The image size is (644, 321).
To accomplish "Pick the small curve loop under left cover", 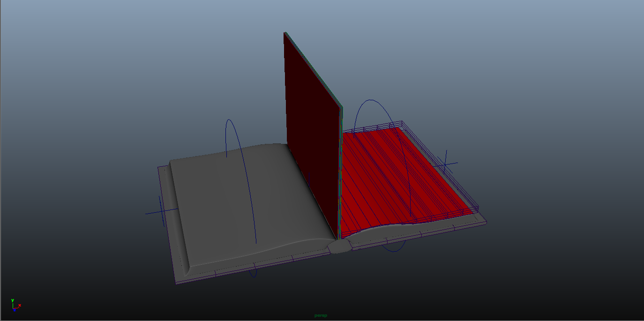I will pos(254,271).
